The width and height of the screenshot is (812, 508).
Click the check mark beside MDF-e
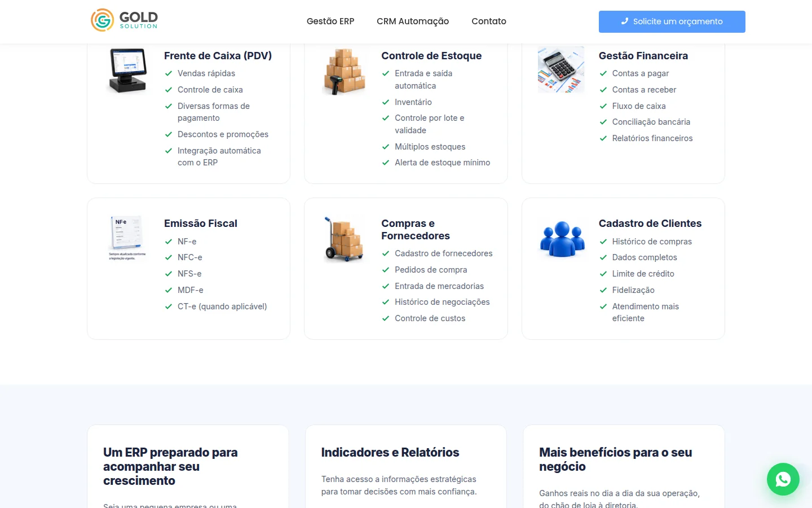(168, 290)
